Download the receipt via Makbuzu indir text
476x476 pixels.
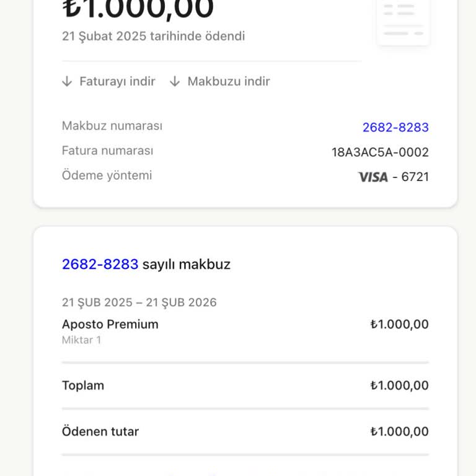tap(229, 81)
